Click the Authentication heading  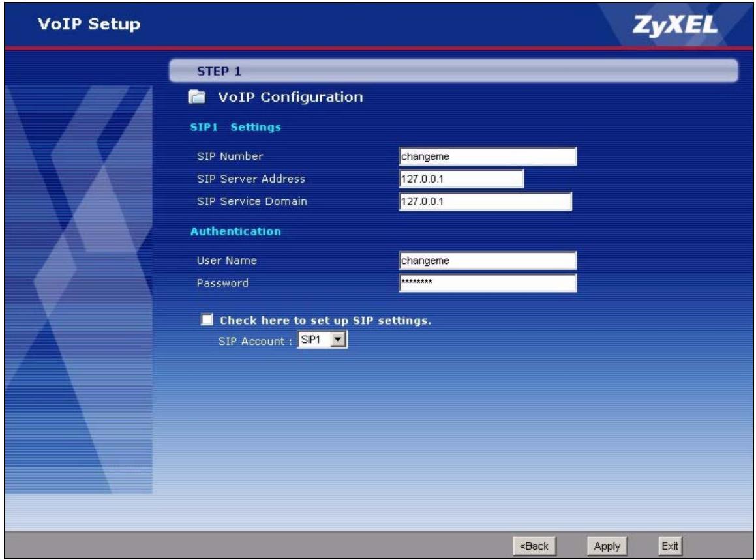tap(235, 231)
